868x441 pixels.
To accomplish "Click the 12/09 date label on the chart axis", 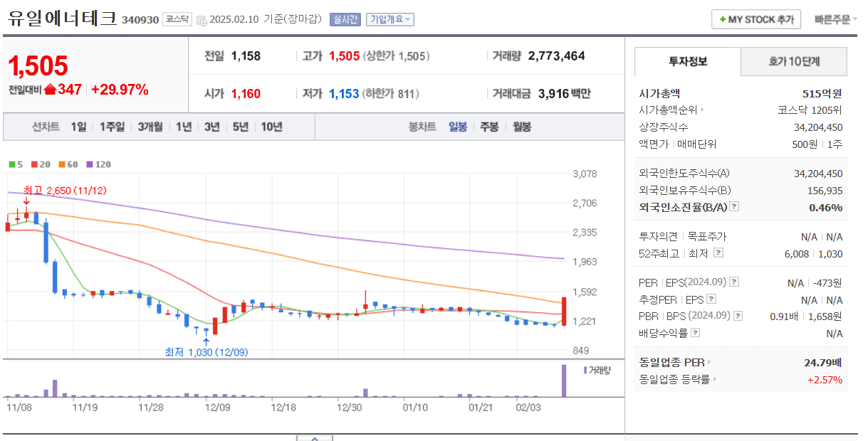I will coord(216,408).
